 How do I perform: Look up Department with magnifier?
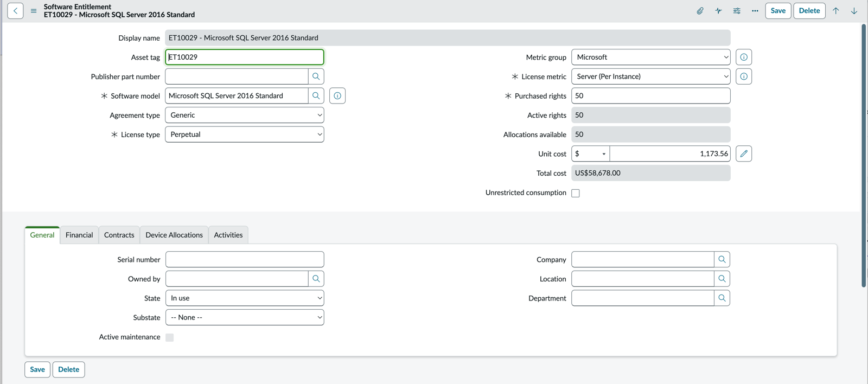coord(722,298)
